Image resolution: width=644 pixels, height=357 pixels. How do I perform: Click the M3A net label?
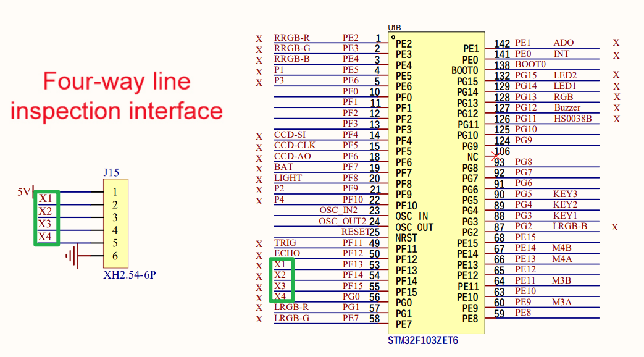tap(562, 303)
